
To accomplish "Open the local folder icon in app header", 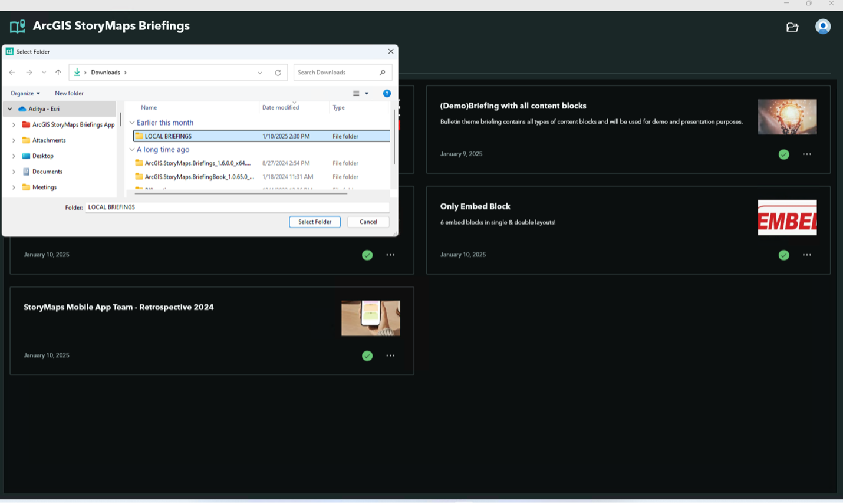I will [x=792, y=27].
